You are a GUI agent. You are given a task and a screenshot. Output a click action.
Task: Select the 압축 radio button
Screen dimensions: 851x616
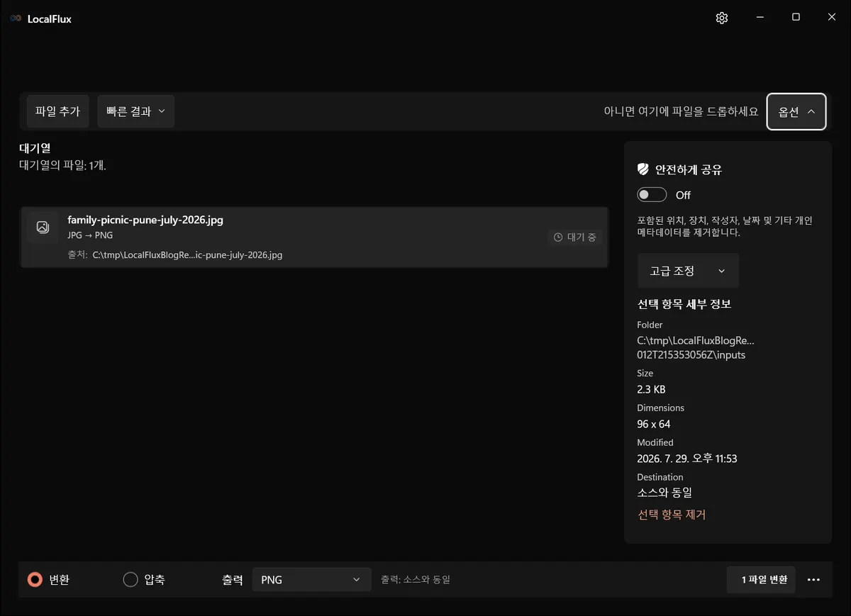(x=130, y=580)
